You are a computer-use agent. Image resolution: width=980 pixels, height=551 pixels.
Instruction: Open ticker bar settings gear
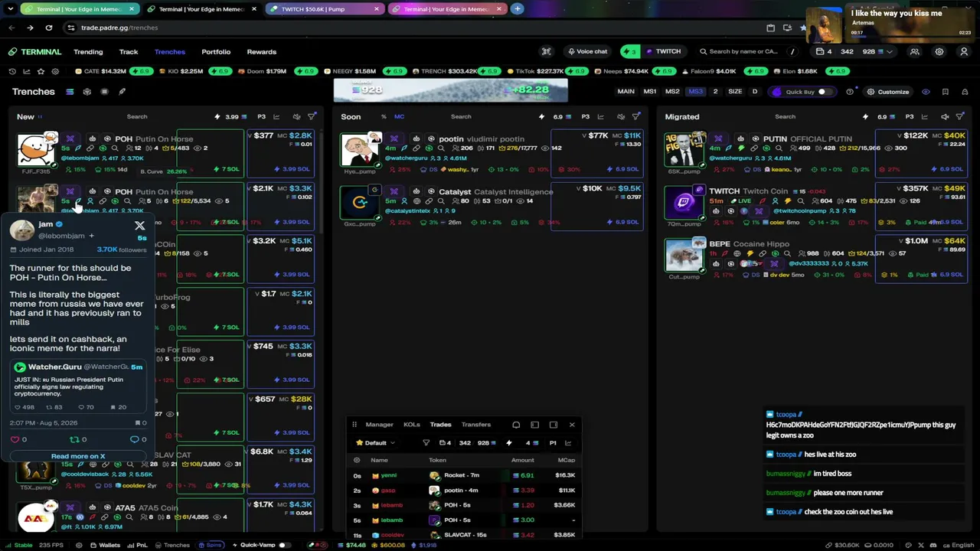click(x=55, y=71)
